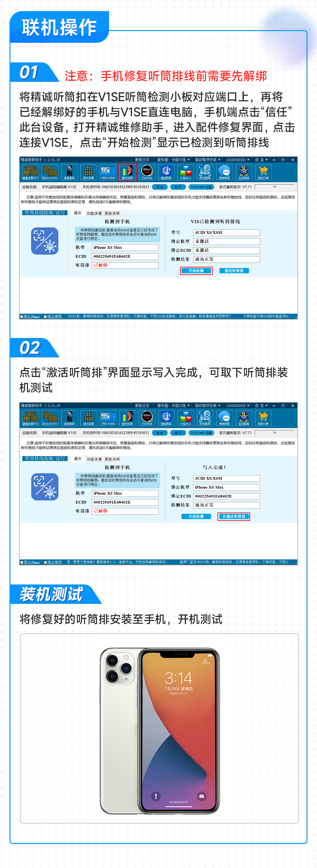The width and height of the screenshot is (317, 868).
Task: Click AiXun 艾讯平台 icon in upper window
Action: pyautogui.click(x=147, y=172)
